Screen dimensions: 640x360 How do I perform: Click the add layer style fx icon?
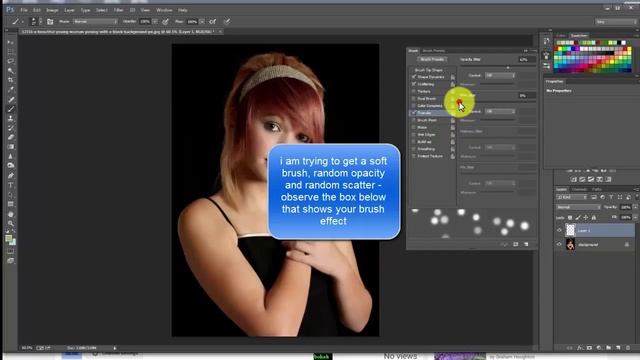pyautogui.click(x=580, y=348)
